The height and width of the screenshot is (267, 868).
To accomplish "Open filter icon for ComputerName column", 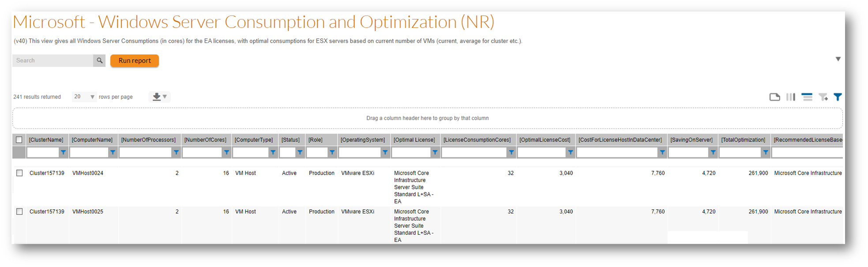I will point(113,153).
